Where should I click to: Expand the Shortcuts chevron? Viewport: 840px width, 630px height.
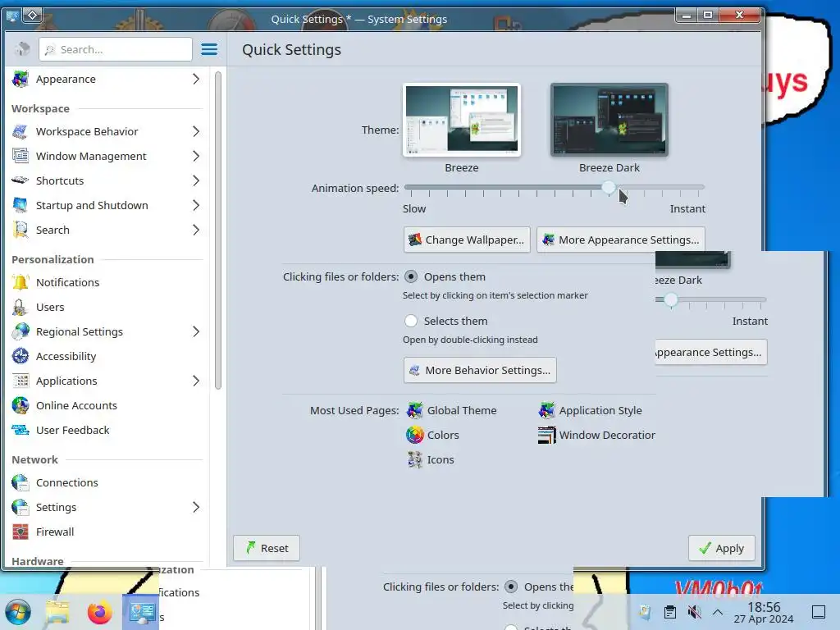tap(196, 180)
